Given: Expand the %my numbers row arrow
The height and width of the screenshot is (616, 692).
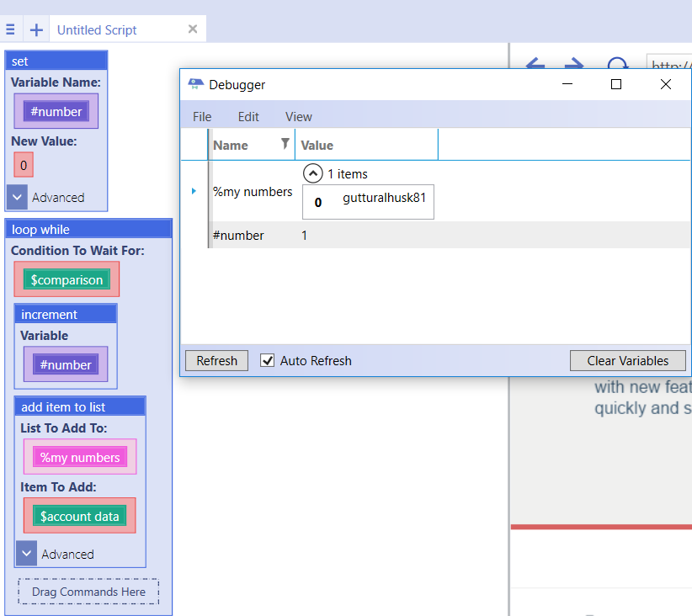Looking at the screenshot, I should tap(194, 191).
